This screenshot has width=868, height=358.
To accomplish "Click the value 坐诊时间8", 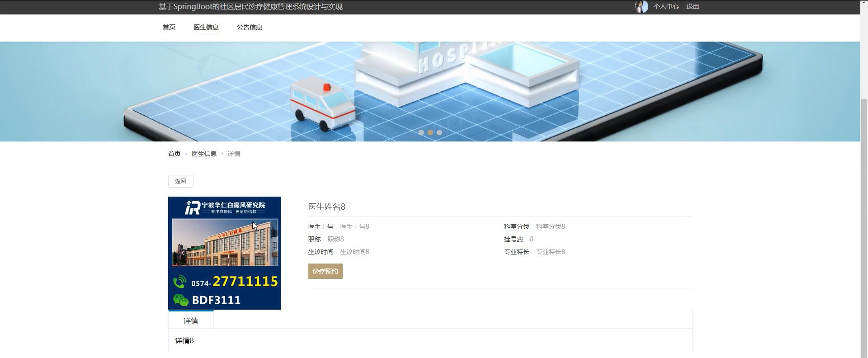I will coord(354,252).
